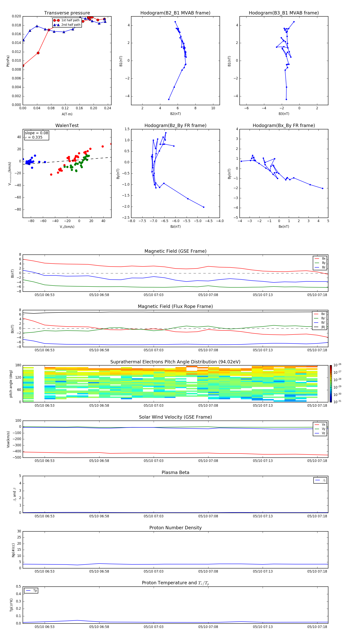Click the 'By' legend entry in GSE plot
351x644 pixels.
pyautogui.click(x=320, y=263)
